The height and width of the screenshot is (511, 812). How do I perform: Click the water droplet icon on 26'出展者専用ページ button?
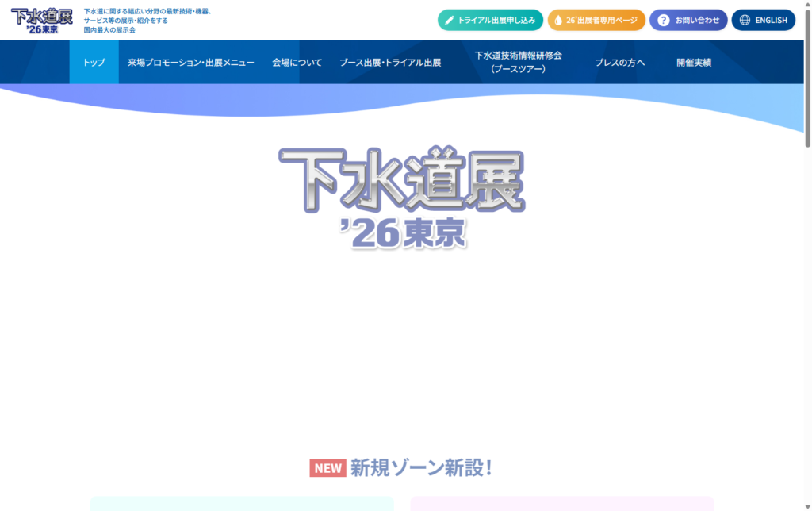pos(558,20)
